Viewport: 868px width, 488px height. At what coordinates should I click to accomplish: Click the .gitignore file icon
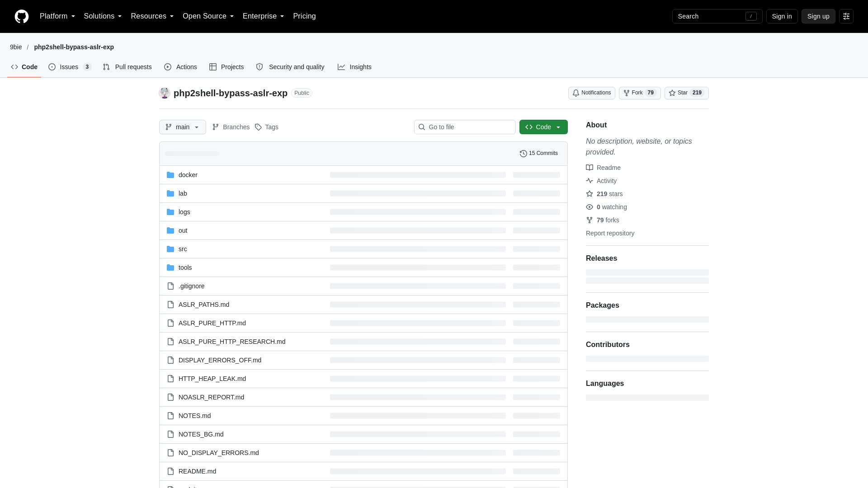(170, 286)
